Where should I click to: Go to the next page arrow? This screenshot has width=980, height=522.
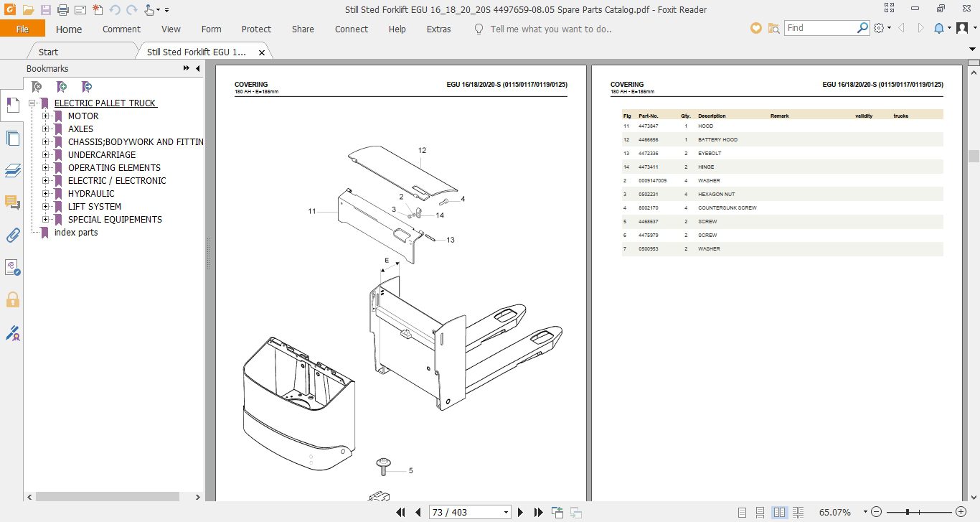521,513
